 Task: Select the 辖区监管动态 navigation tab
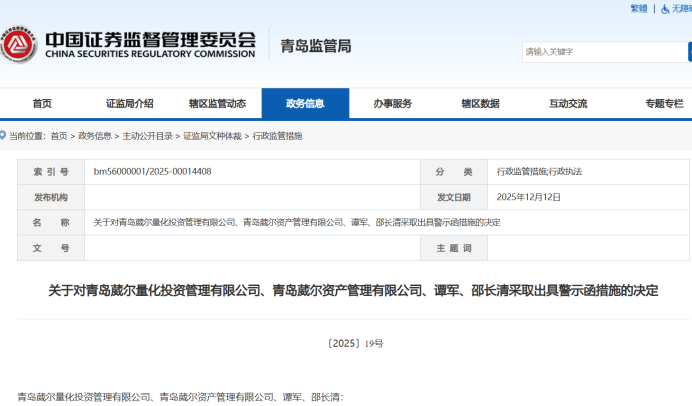217,104
